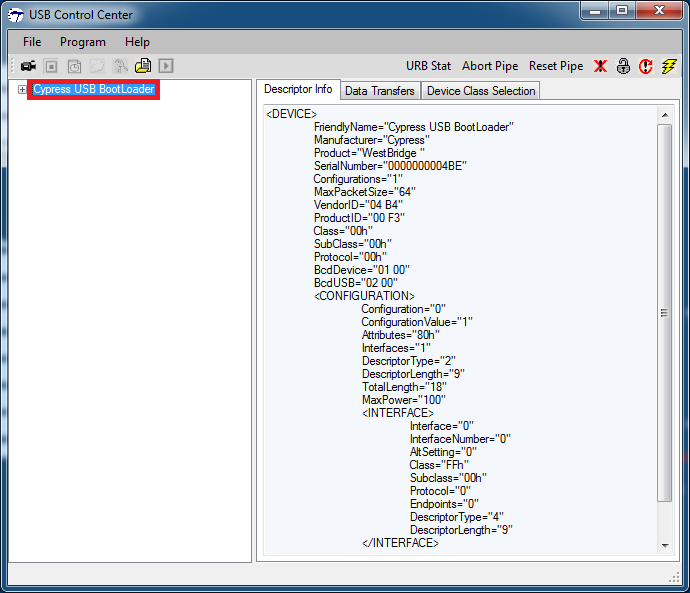
Task: Open the Help menu
Action: [137, 42]
